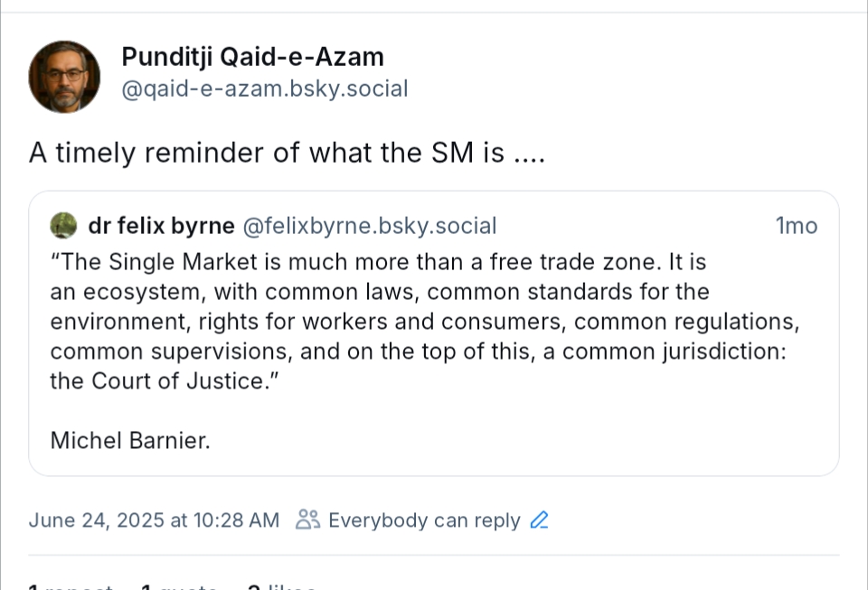Click dr felix byrne's small avatar
This screenshot has height=590, width=868.
(x=63, y=225)
